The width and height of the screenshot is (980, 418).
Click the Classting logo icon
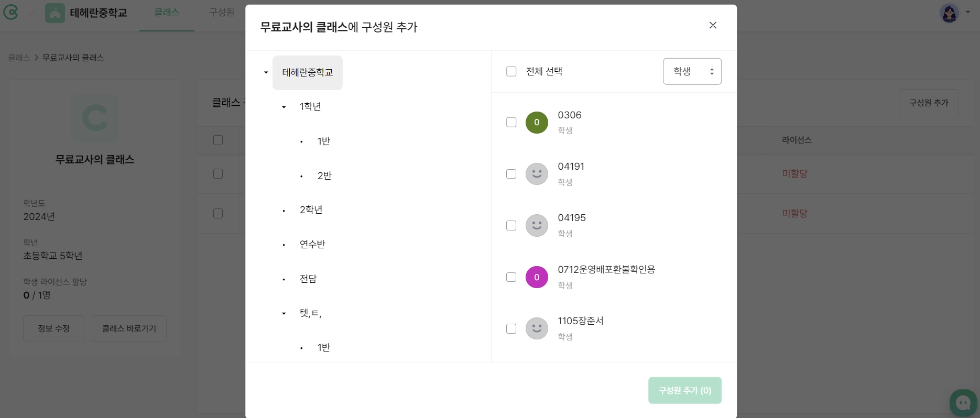pos(11,13)
